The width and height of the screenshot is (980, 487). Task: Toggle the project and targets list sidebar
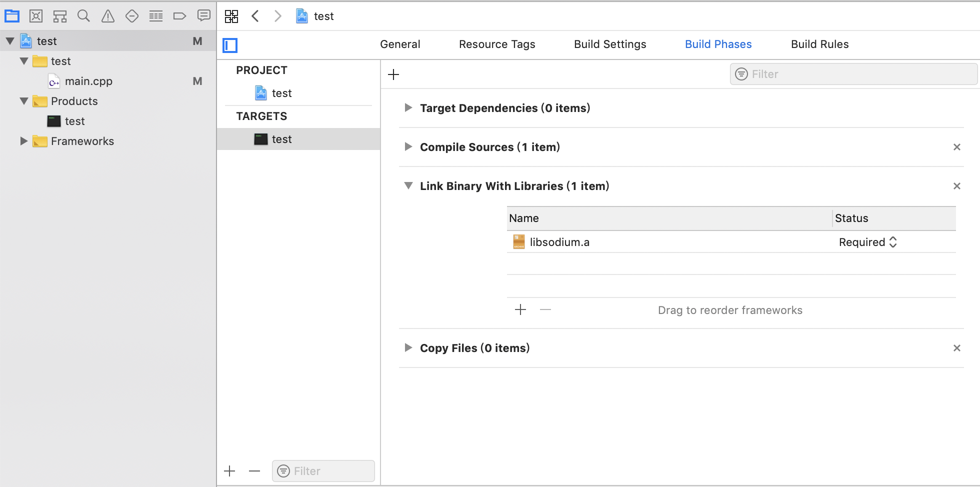(230, 45)
